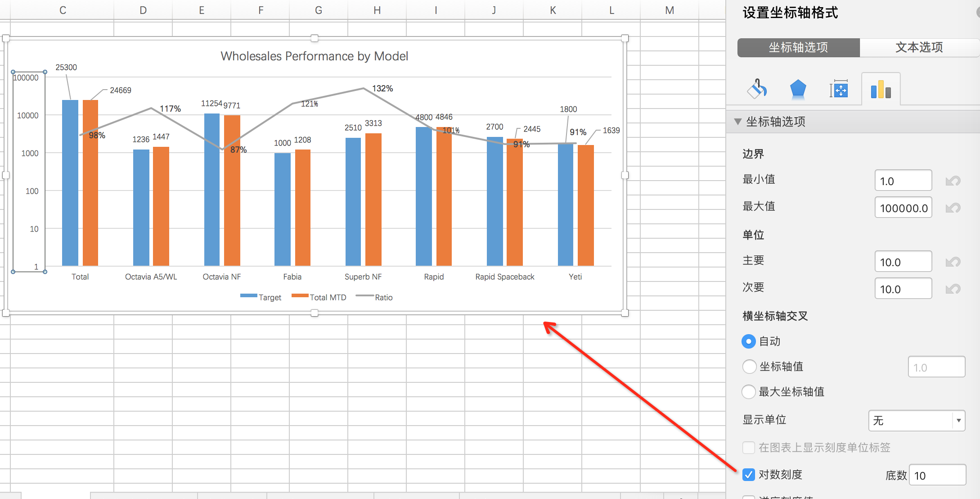980x499 pixels.
Task: Select the 坐标轴值 radio button
Action: 749,367
